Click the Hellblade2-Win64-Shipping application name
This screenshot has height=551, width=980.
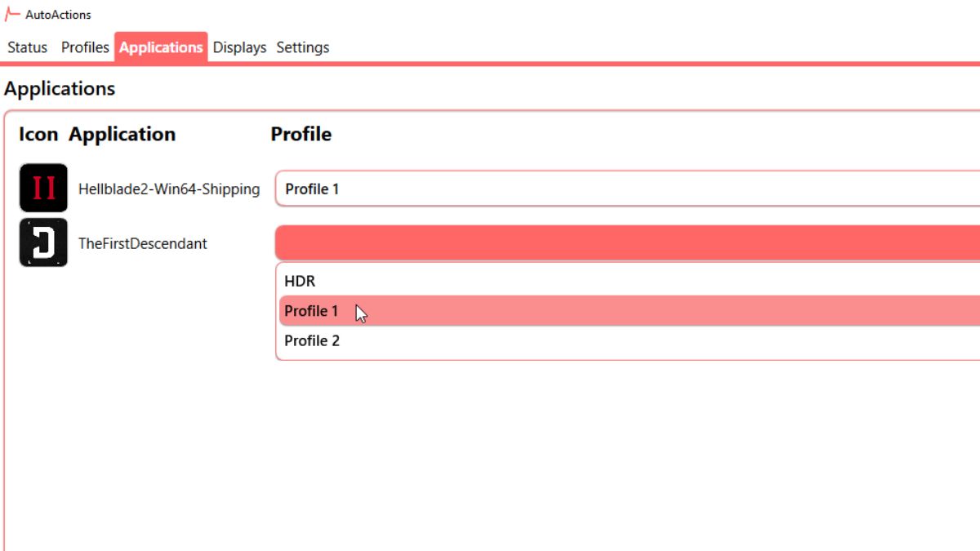click(x=169, y=189)
